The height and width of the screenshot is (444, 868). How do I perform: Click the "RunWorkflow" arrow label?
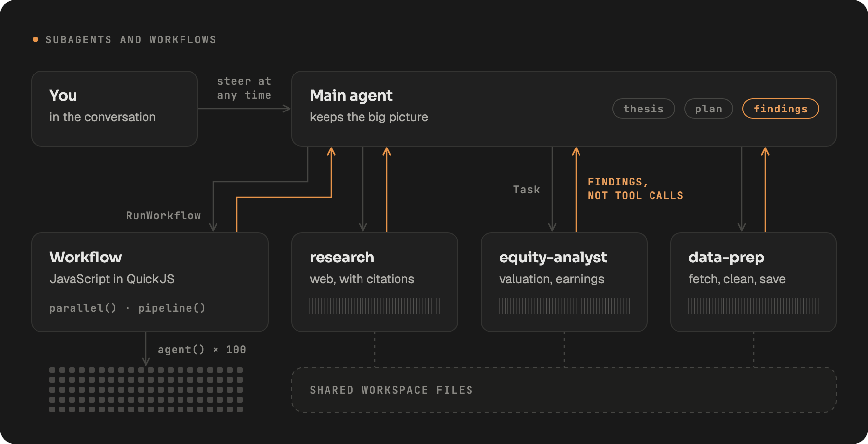pyautogui.click(x=163, y=216)
